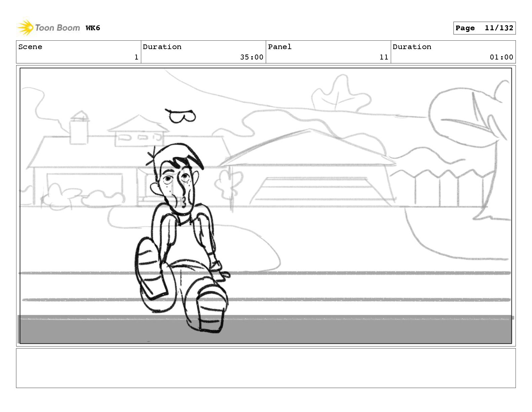Viewport: 532px width, 412px height.
Task: Click the Page 11/132 indicator box
Action: (x=484, y=28)
